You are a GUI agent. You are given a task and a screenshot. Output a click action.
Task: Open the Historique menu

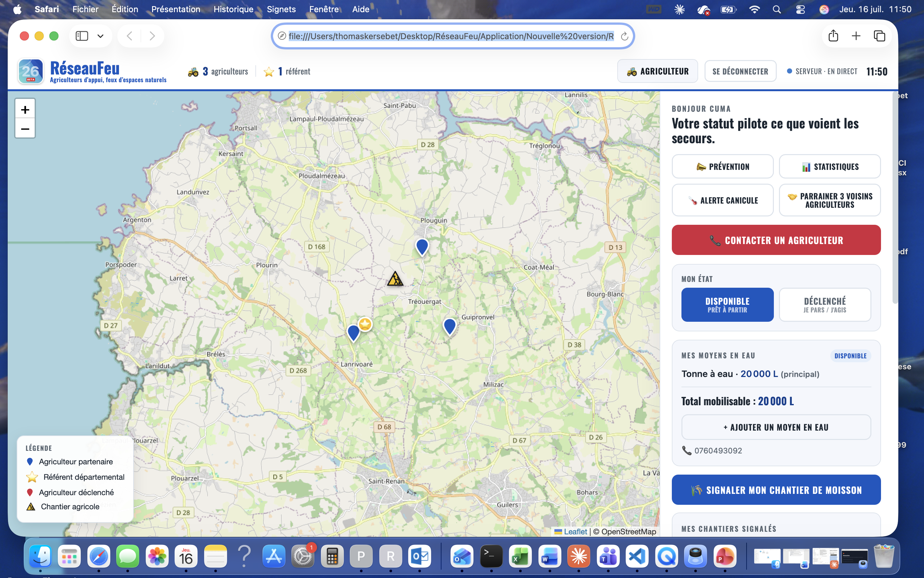tap(233, 9)
